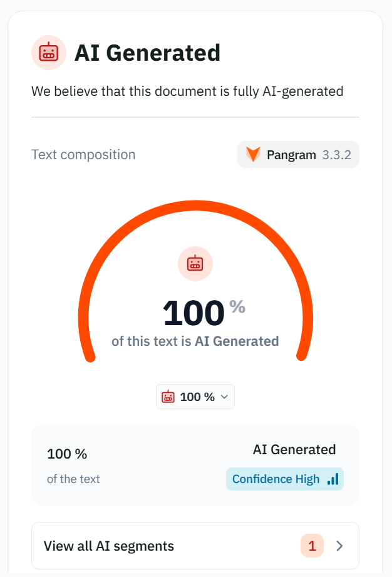Open View all AI segments
Screen dimensions: 392x577
pos(195,546)
